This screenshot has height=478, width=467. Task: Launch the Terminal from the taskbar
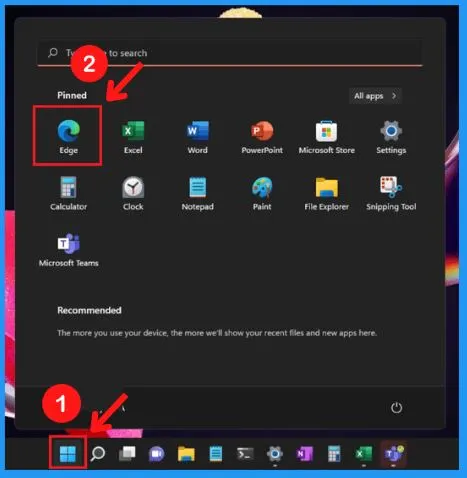click(245, 454)
